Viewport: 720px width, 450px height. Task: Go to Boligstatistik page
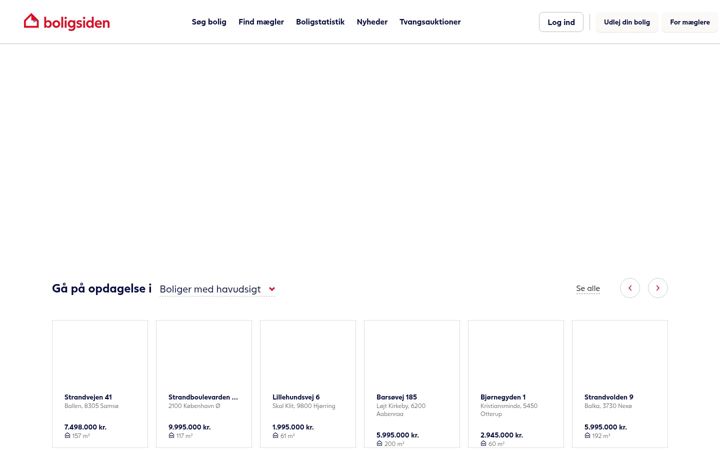click(320, 22)
